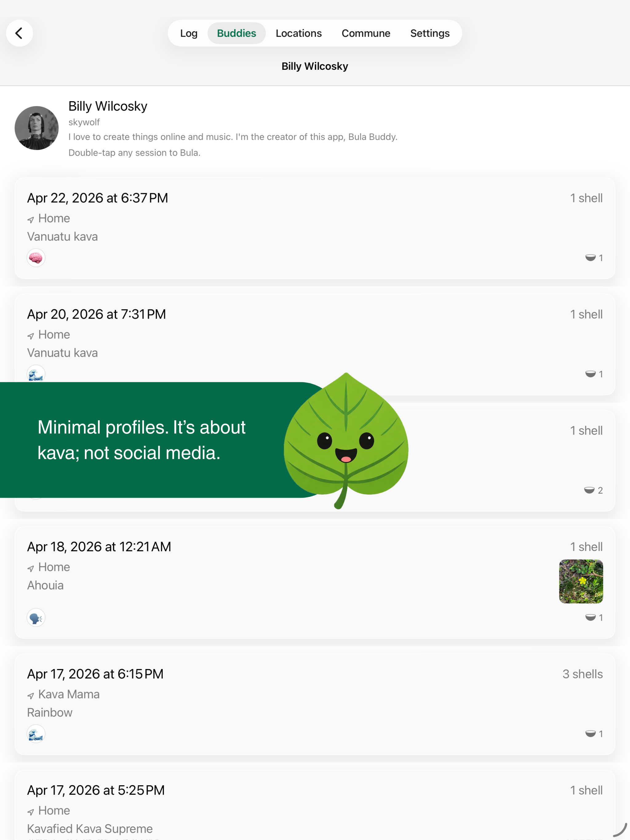Open the Locations tab

tap(299, 33)
